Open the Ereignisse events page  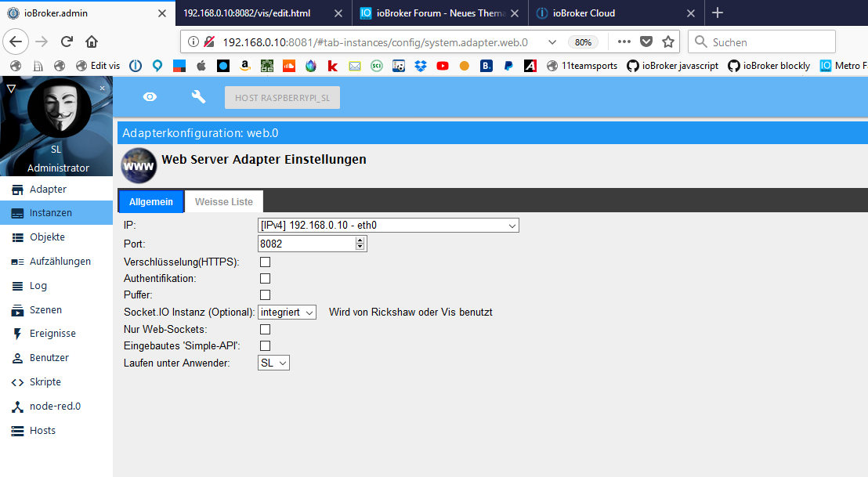pyautogui.click(x=52, y=334)
